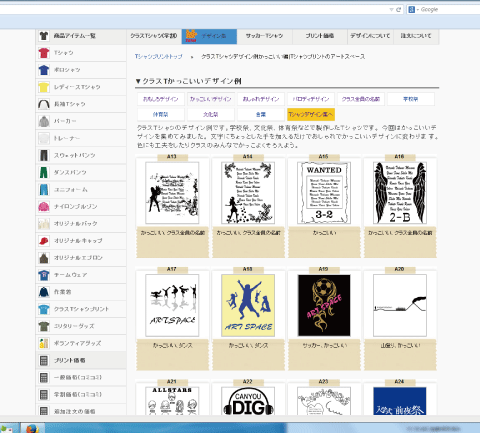Open the WANTED 3-2 design thumbnail
Viewport: 480px width, 433px height.
[x=324, y=193]
